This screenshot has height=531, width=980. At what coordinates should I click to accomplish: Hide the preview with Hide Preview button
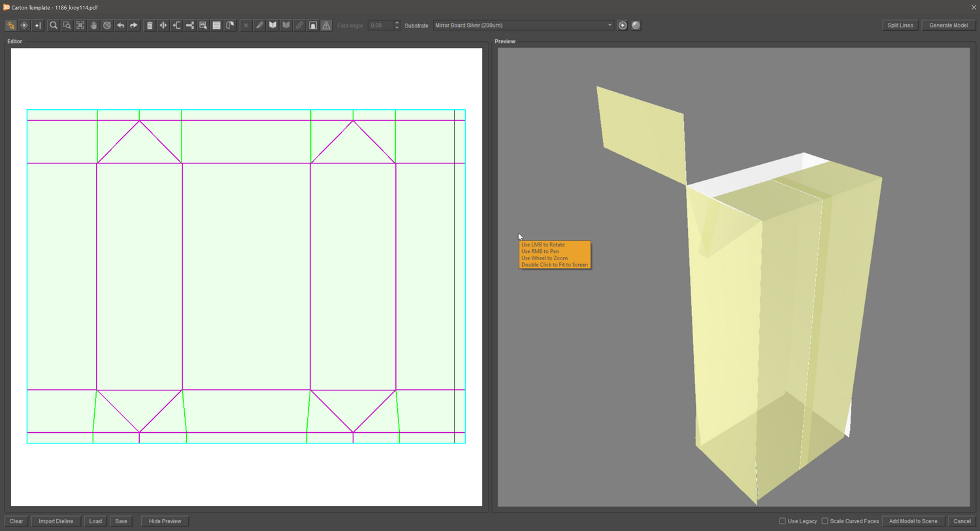pyautogui.click(x=165, y=521)
